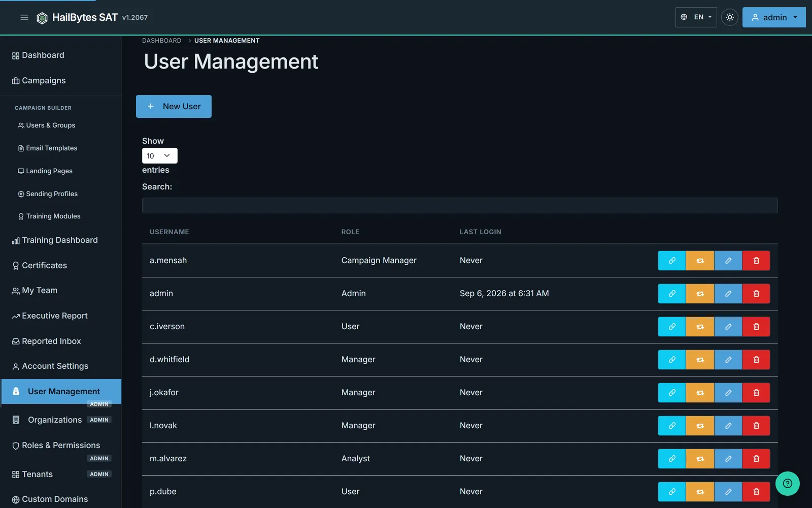Click link icon for c.iverson
The width and height of the screenshot is (812, 508).
[672, 327]
